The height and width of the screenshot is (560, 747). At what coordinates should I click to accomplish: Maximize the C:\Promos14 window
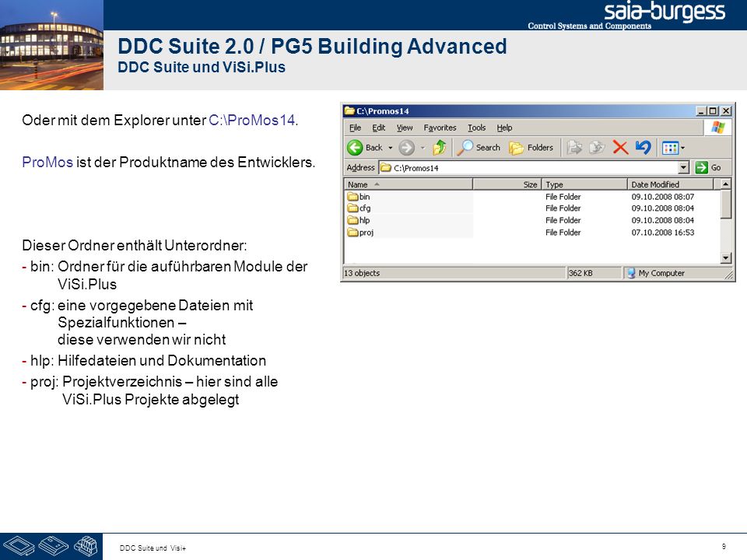point(713,111)
